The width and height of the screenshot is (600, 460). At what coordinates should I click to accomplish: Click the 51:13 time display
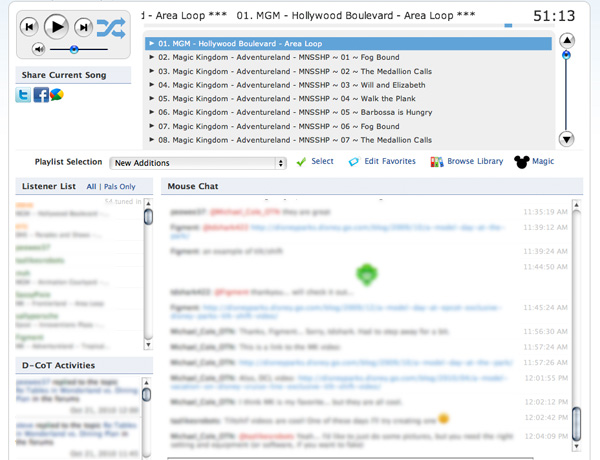pos(554,16)
